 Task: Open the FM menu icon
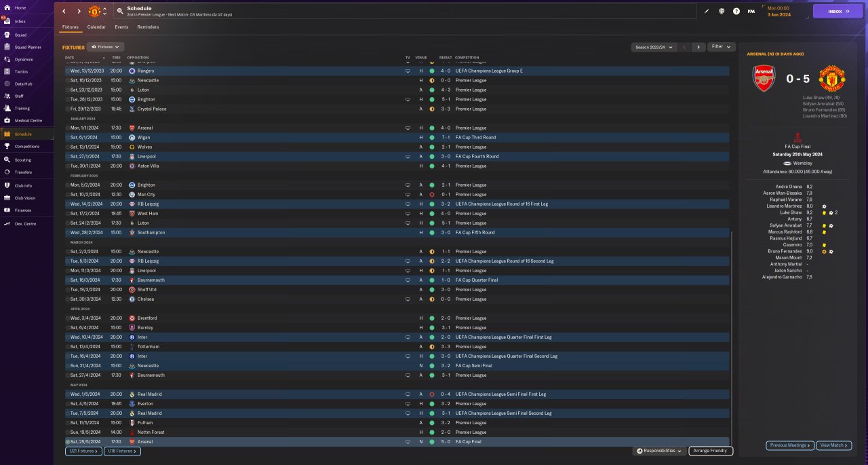[x=751, y=11]
